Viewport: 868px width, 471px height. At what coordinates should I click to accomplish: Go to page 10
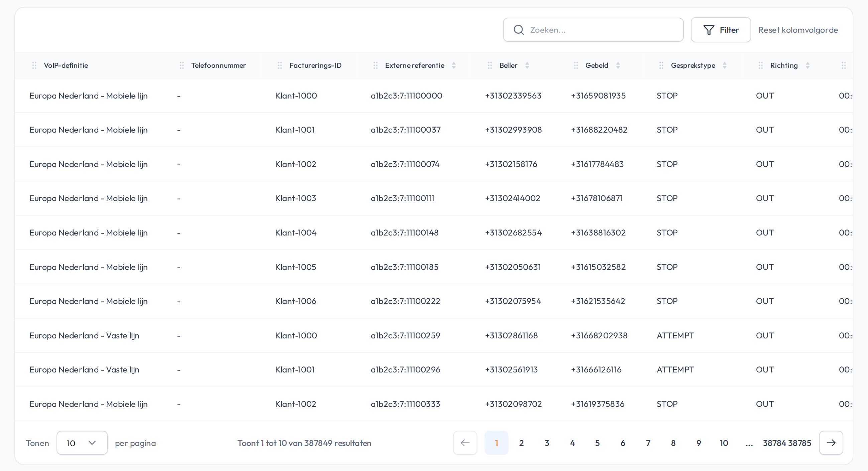point(724,443)
